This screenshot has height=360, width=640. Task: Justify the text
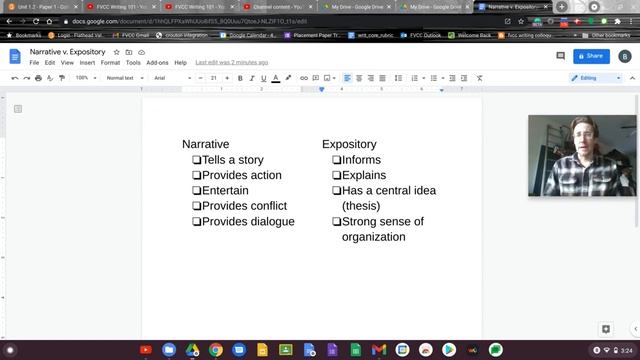click(x=382, y=78)
